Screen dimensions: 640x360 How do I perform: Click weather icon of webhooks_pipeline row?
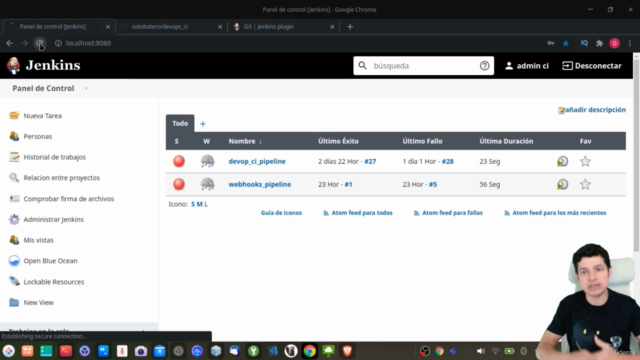click(x=207, y=184)
